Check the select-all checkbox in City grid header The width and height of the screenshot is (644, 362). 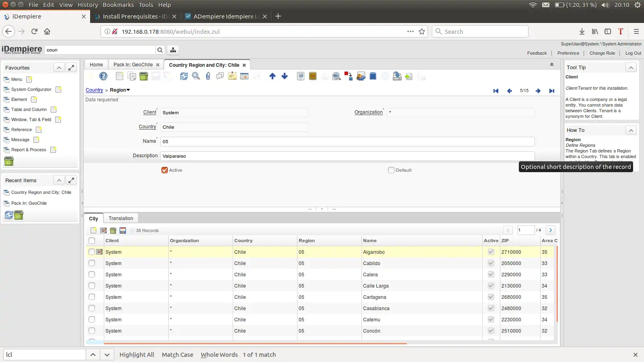tap(92, 241)
